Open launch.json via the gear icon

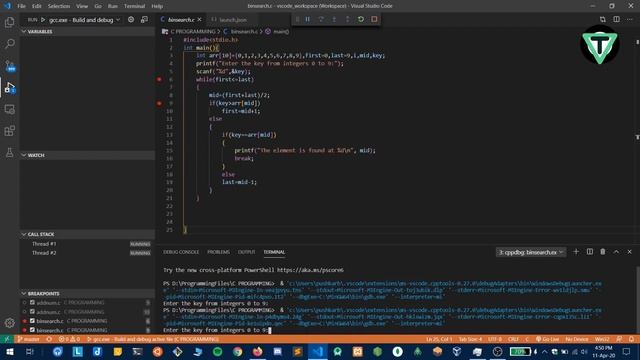click(x=131, y=19)
